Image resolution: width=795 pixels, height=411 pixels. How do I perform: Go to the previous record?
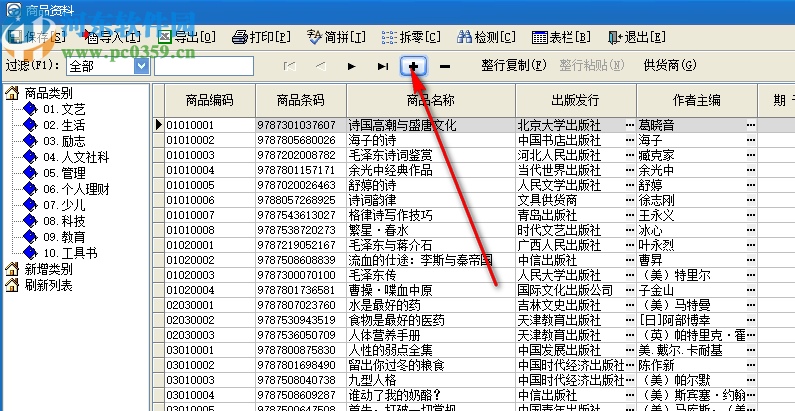coord(320,66)
